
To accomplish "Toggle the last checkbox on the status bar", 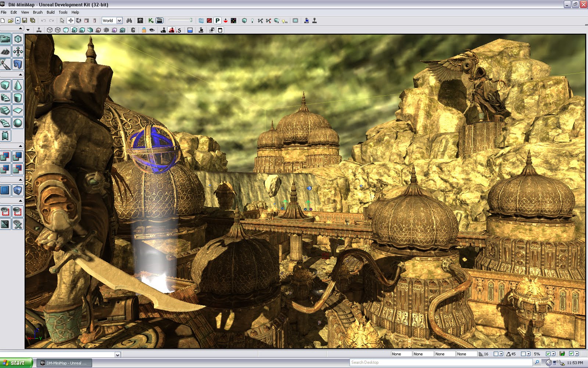I will pyautogui.click(x=571, y=354).
